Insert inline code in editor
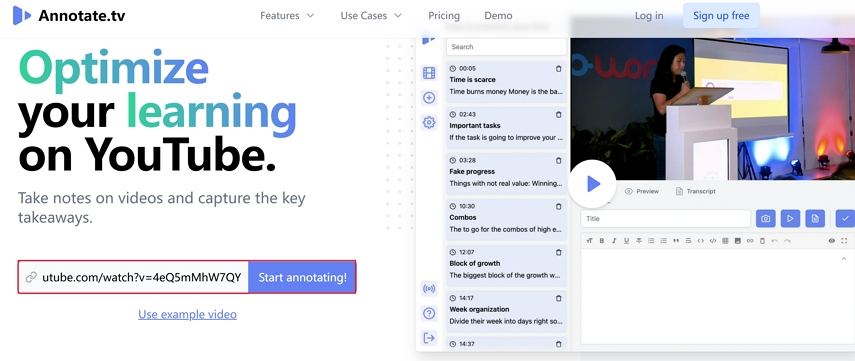 tap(701, 240)
